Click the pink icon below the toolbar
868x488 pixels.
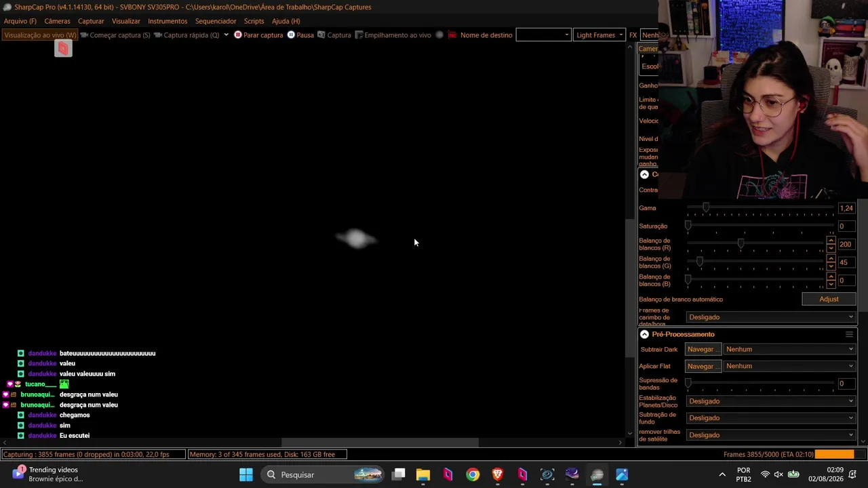click(63, 48)
